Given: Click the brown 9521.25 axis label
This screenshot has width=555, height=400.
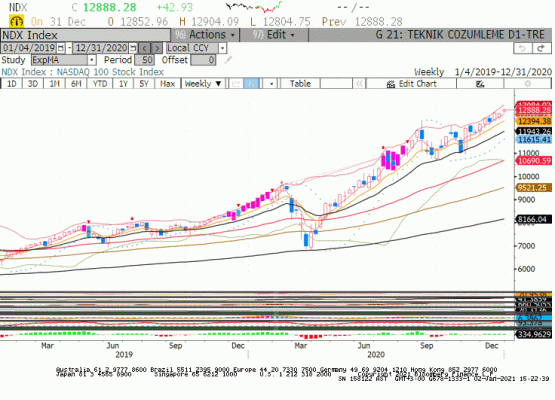Looking at the screenshot, I should pos(534,188).
